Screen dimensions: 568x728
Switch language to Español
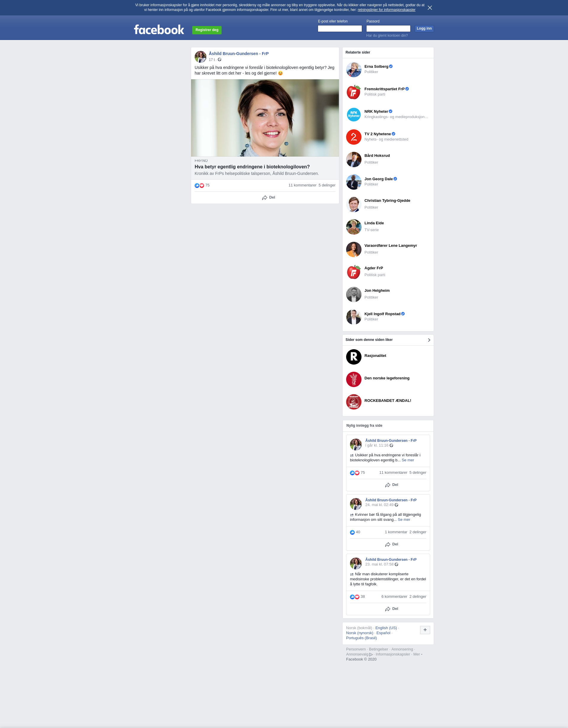[383, 633]
